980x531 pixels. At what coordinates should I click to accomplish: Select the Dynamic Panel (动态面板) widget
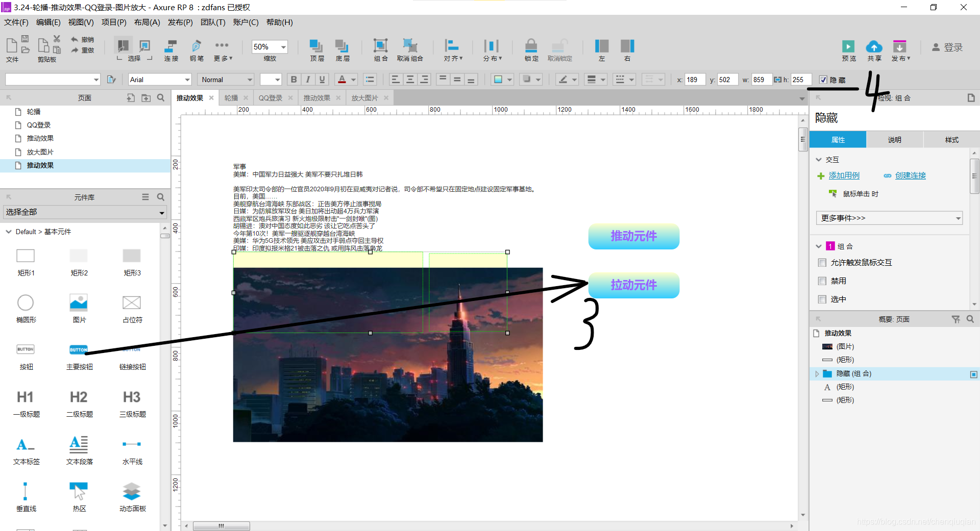[132, 496]
